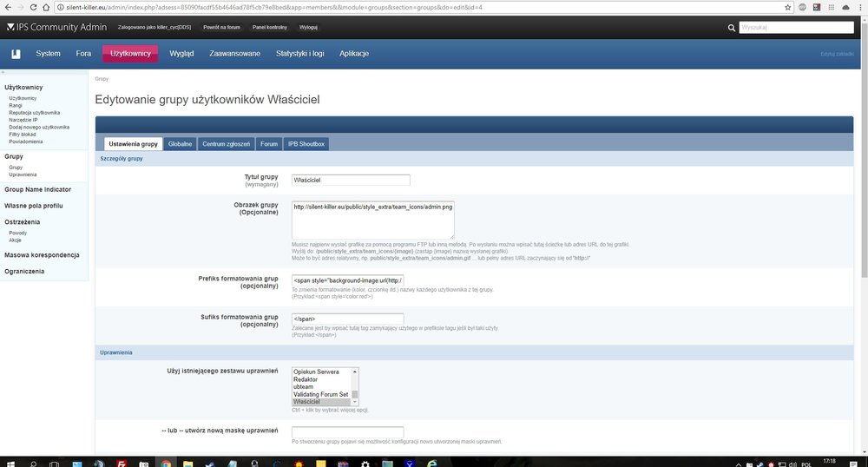Click the gray round extension icon
868x467 pixels.
tap(802, 7)
